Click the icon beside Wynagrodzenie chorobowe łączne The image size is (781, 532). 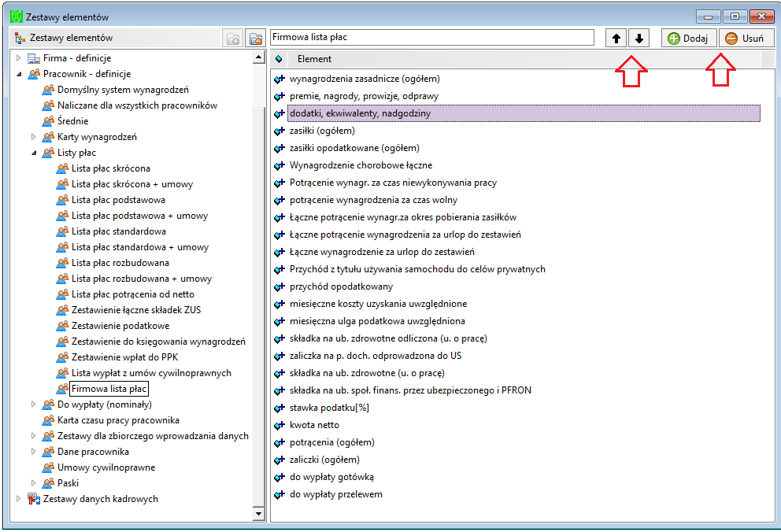pos(279,166)
